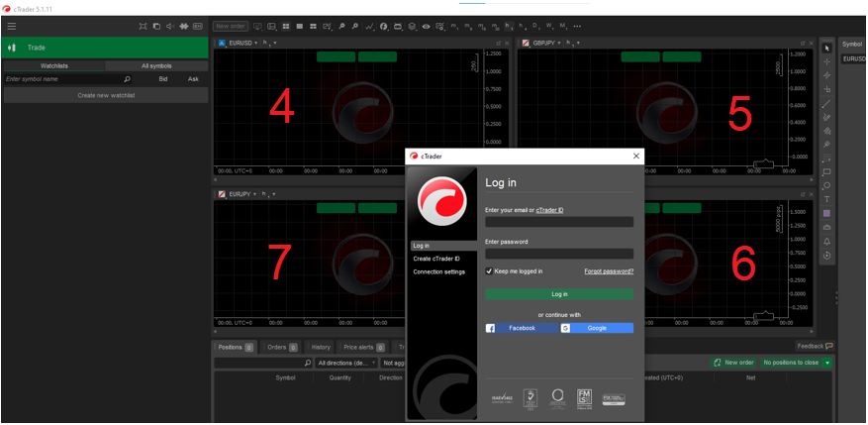The image size is (868, 425).
Task: Open the alert bell tool
Action: tap(827, 242)
